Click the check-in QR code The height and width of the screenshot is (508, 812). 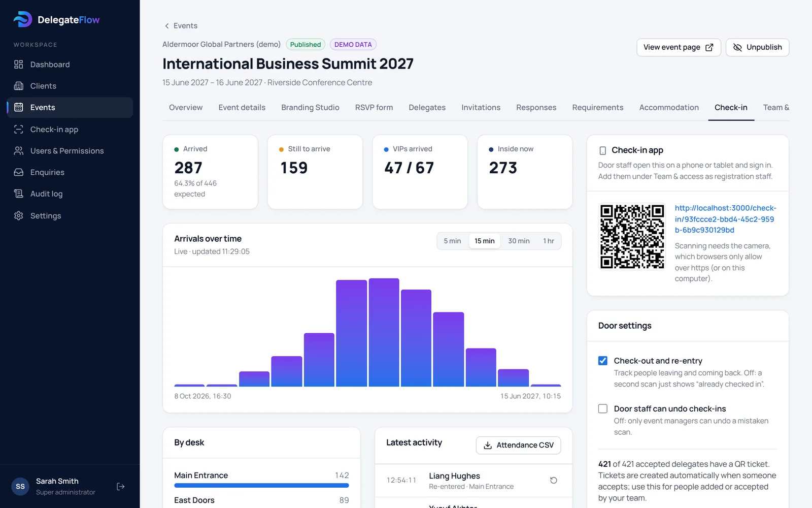pos(632,236)
